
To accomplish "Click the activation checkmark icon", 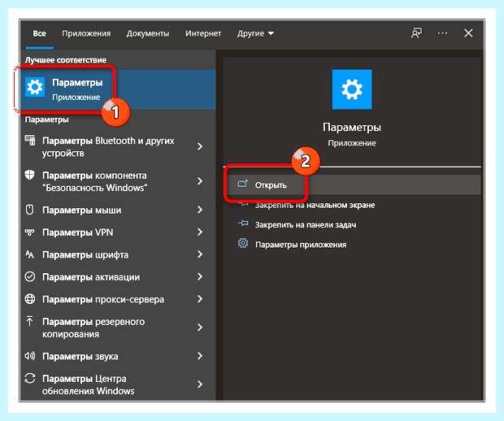I will 30,276.
